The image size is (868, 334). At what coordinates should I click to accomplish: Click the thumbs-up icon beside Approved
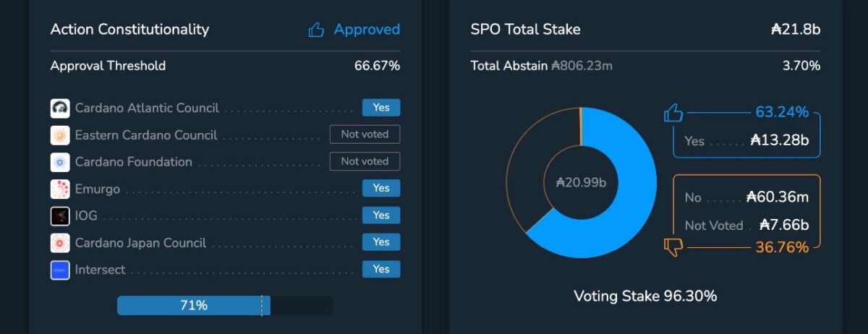pyautogui.click(x=316, y=30)
